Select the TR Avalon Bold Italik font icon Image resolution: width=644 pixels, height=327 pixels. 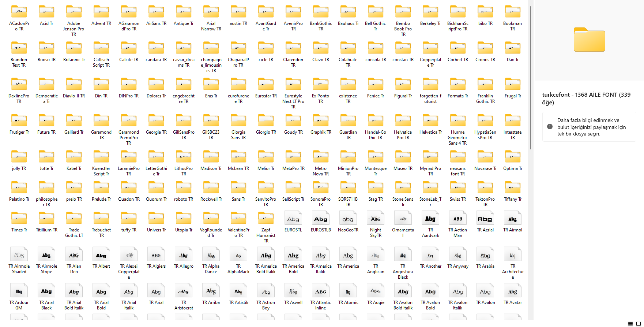tap(403, 291)
